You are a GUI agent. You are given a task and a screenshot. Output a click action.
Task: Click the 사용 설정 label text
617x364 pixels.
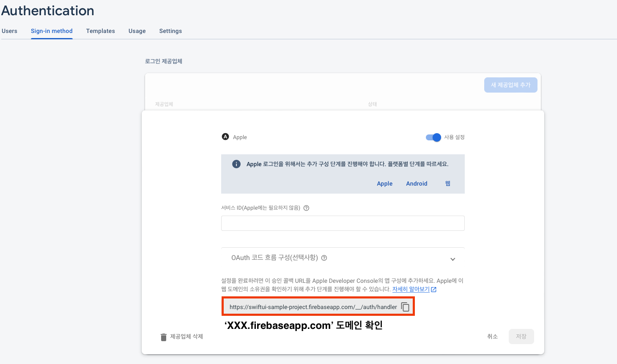[454, 137]
